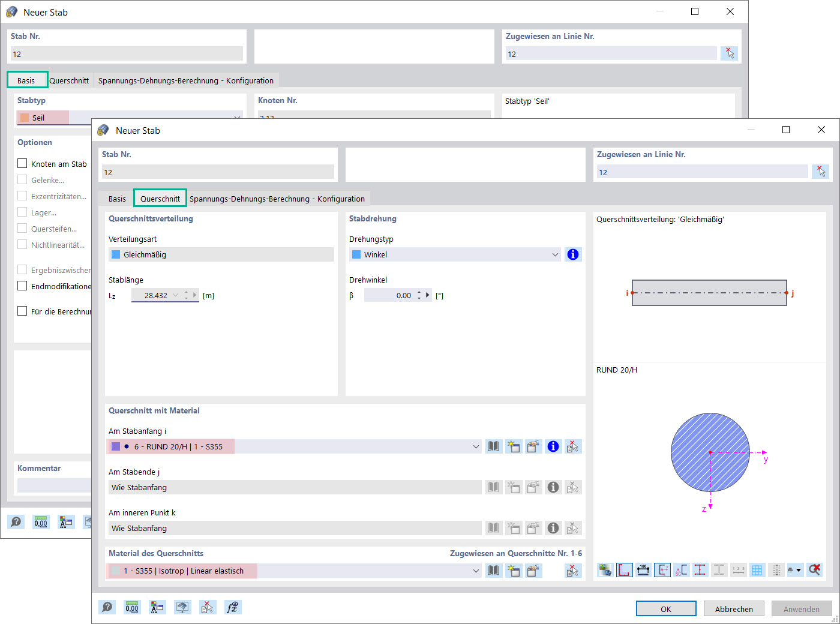Toggle the red L-shaped outline icon in the preview toolbar
840x630 pixels.
coord(624,569)
